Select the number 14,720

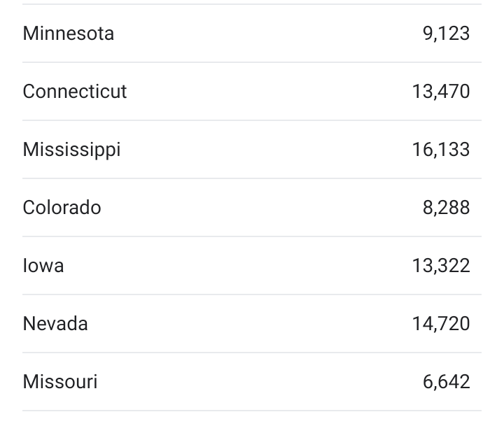(441, 324)
